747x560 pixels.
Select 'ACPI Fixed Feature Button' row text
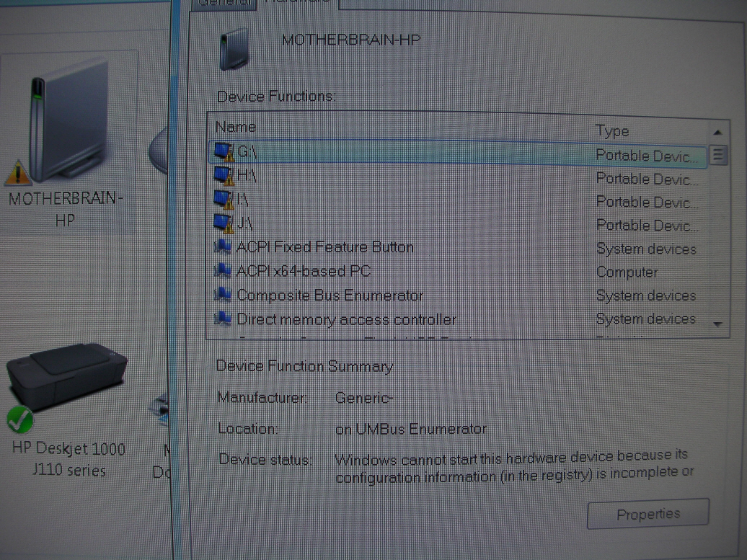325,247
